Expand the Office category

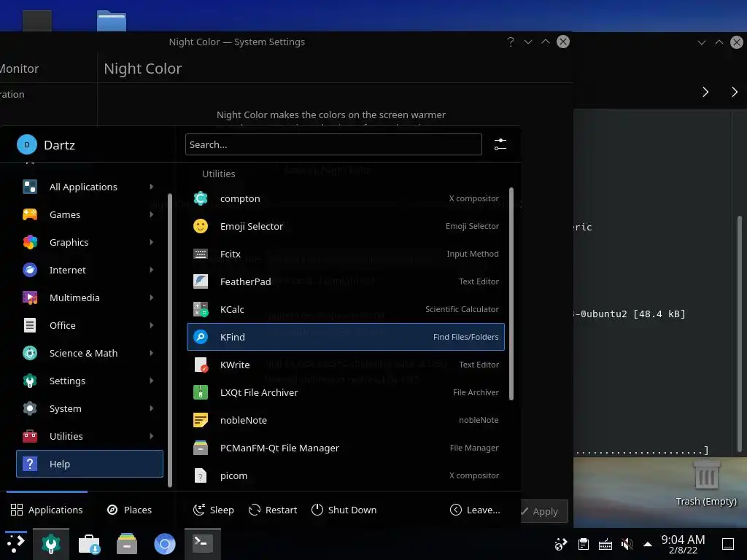[x=90, y=325]
